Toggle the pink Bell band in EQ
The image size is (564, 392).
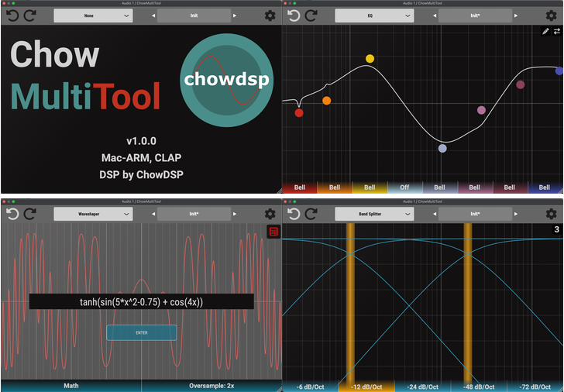(474, 187)
